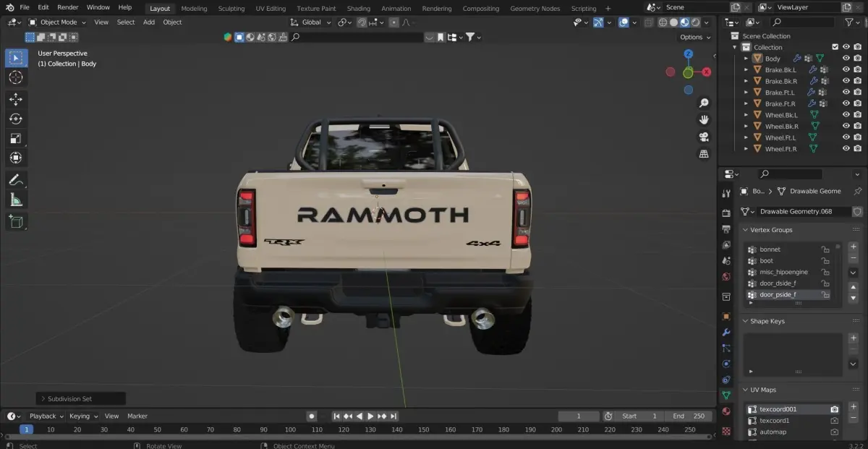This screenshot has width=868, height=449.
Task: Switch perspective/orthographic with the grid gizmo
Action: tap(704, 154)
